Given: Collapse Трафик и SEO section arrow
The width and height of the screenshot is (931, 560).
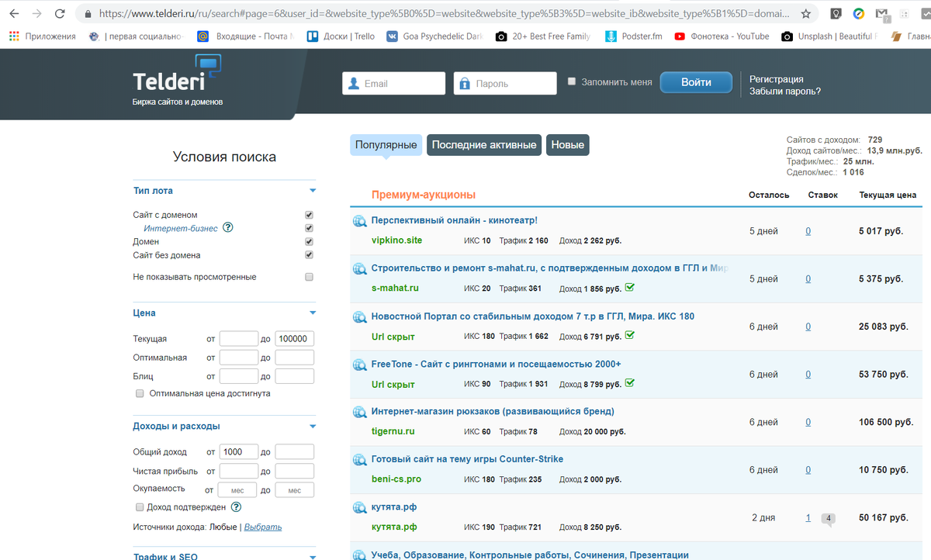Looking at the screenshot, I should tap(313, 556).
